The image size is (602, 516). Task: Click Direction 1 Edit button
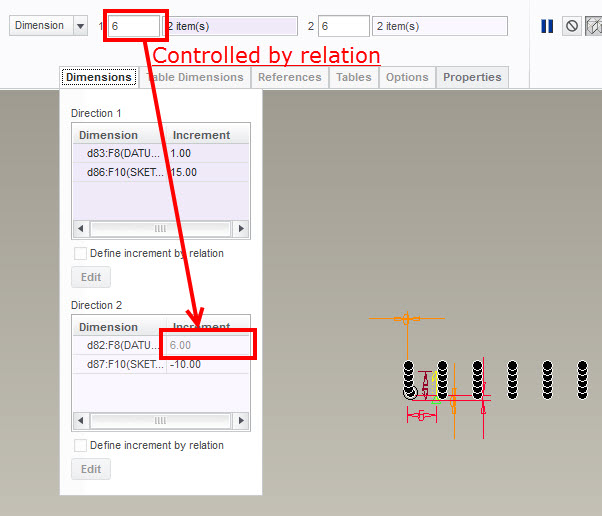pos(91,277)
